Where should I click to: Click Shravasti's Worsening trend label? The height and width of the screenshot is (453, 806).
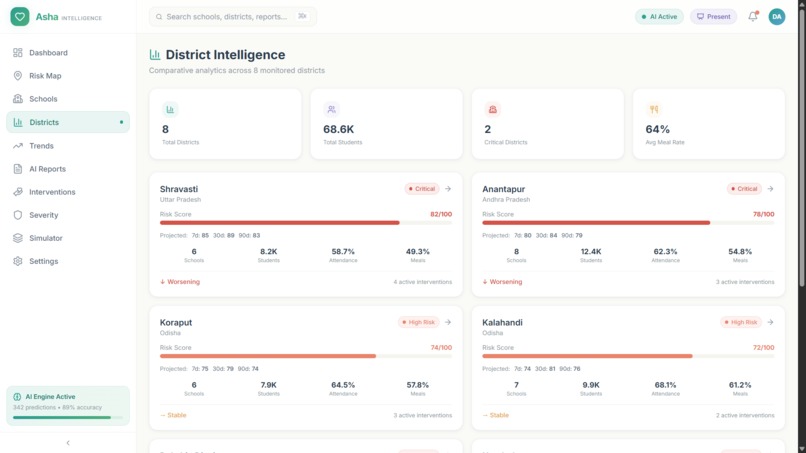(180, 282)
